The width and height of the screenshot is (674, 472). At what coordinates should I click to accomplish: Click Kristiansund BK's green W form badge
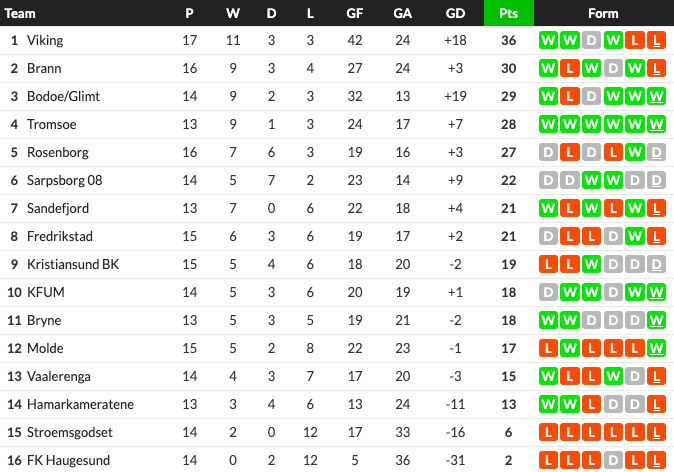(591, 264)
